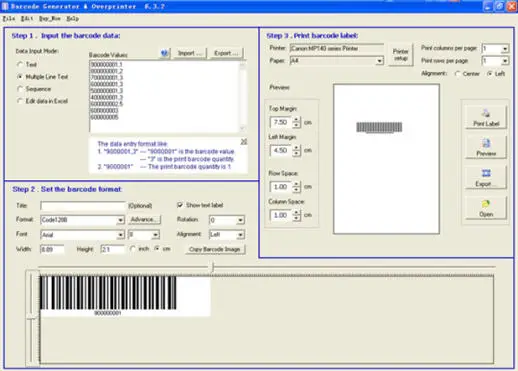Image resolution: width=518 pixels, height=371 pixels.
Task: Click the blue help icon beside Import
Action: click(164, 53)
